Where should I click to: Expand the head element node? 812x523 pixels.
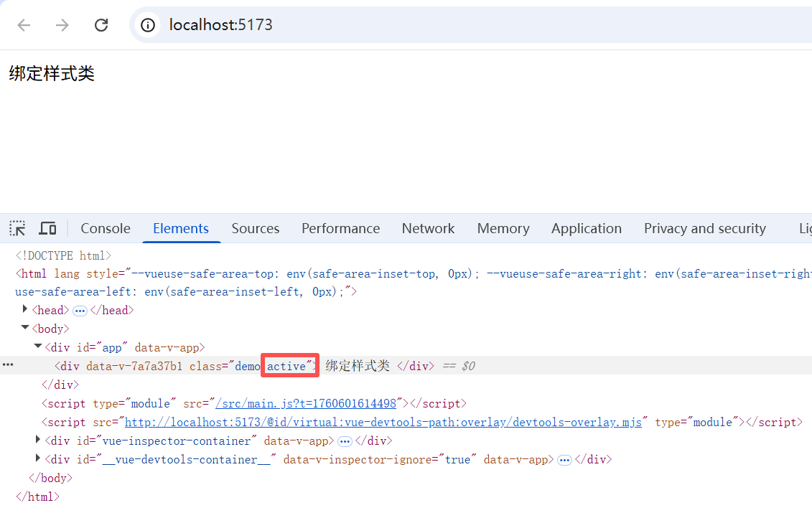click(25, 308)
